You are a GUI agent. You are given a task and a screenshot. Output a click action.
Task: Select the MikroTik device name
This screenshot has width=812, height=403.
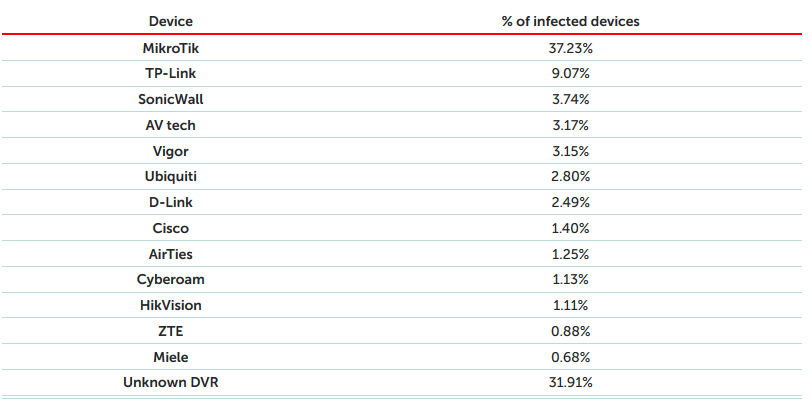(x=171, y=47)
